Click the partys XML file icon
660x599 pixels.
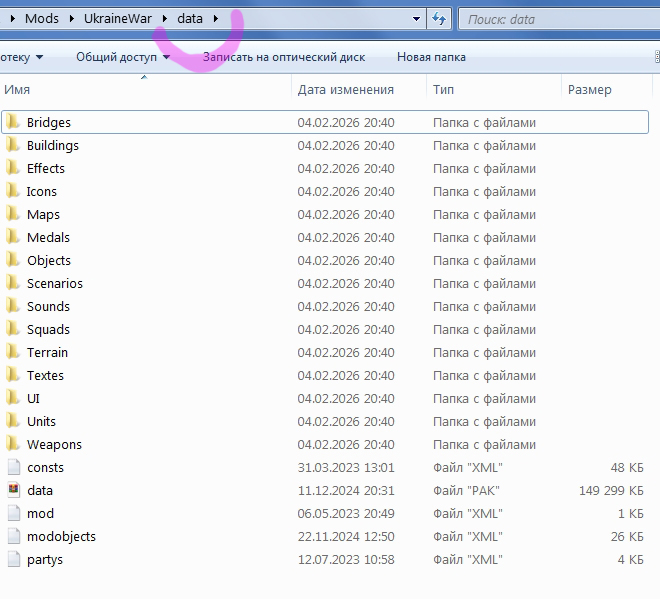[x=13, y=560]
